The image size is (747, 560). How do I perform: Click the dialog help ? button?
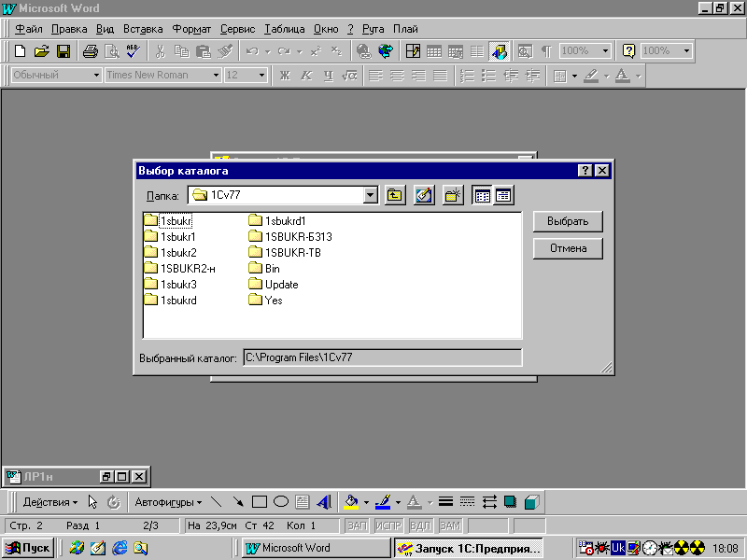[x=585, y=171]
